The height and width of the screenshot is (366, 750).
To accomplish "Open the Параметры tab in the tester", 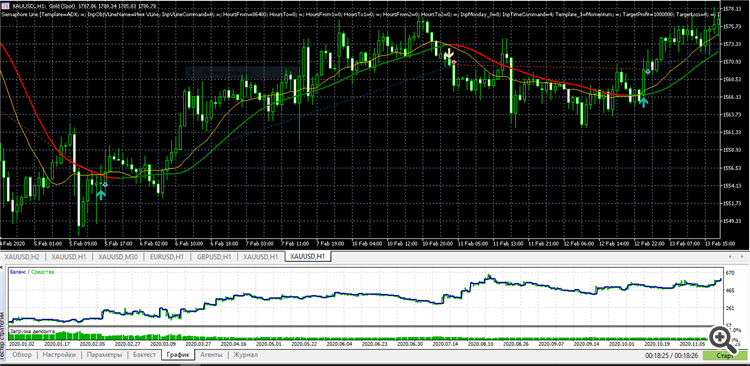I will 104,355.
